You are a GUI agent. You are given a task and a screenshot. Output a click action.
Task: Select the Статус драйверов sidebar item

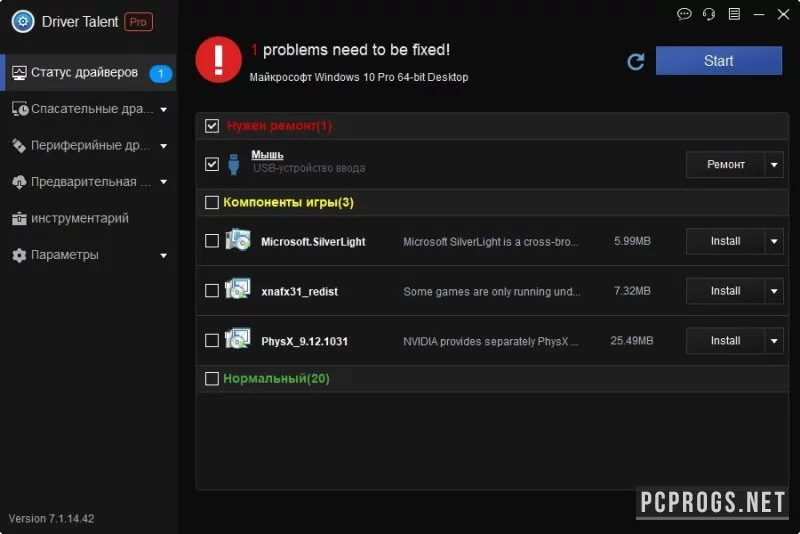tap(89, 73)
